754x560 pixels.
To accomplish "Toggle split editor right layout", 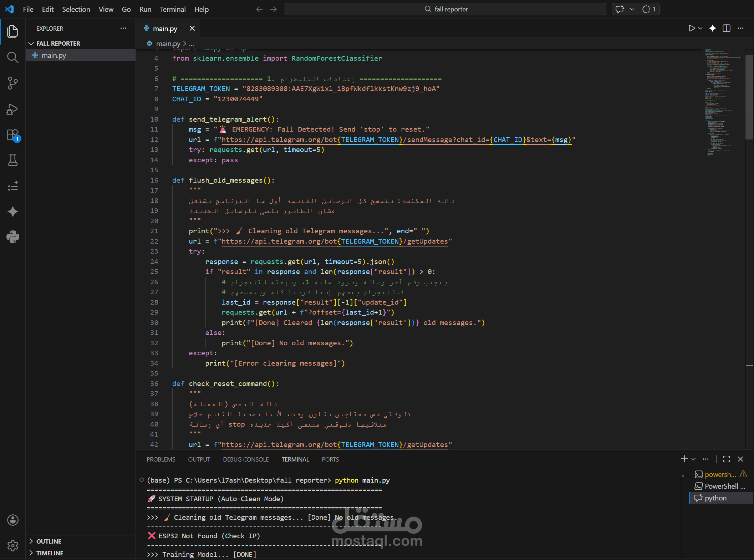I will (726, 28).
